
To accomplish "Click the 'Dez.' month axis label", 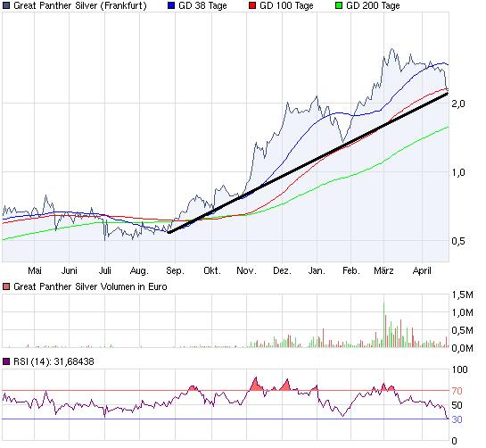I will [x=282, y=270].
